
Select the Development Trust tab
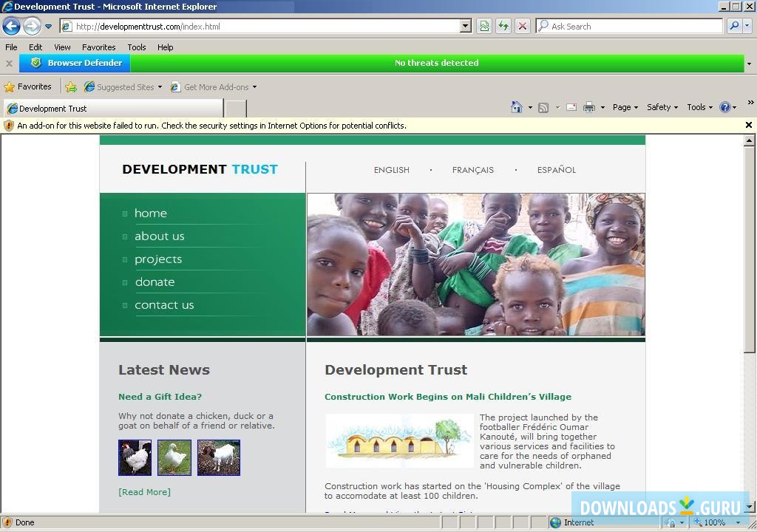pos(113,108)
